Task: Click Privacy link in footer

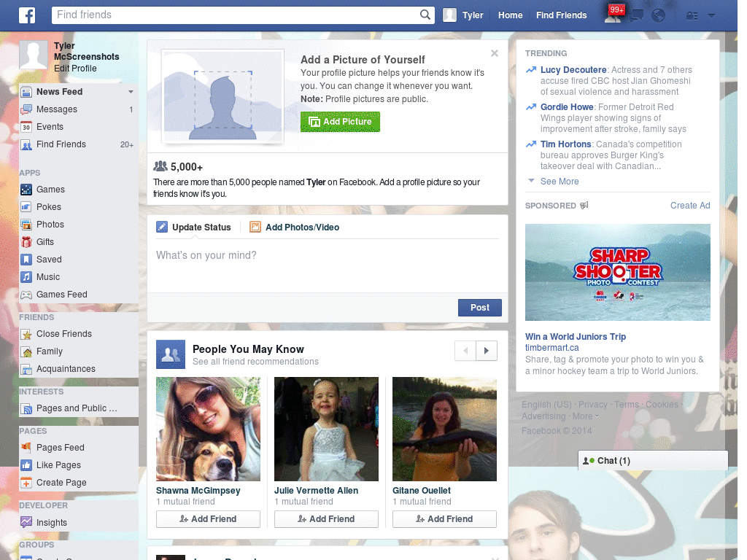Action: (x=592, y=405)
